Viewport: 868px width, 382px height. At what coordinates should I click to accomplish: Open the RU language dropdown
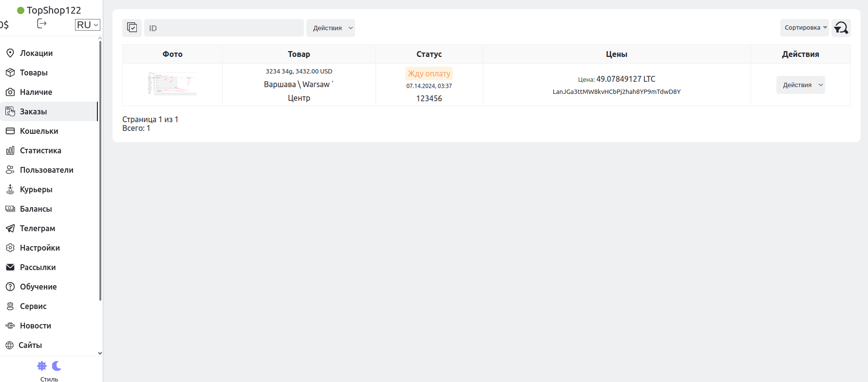click(88, 25)
